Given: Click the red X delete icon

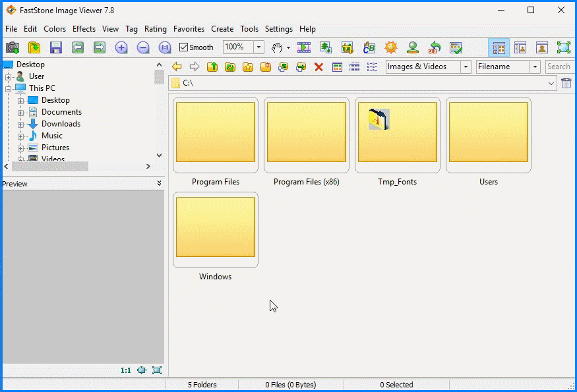Looking at the screenshot, I should [319, 67].
